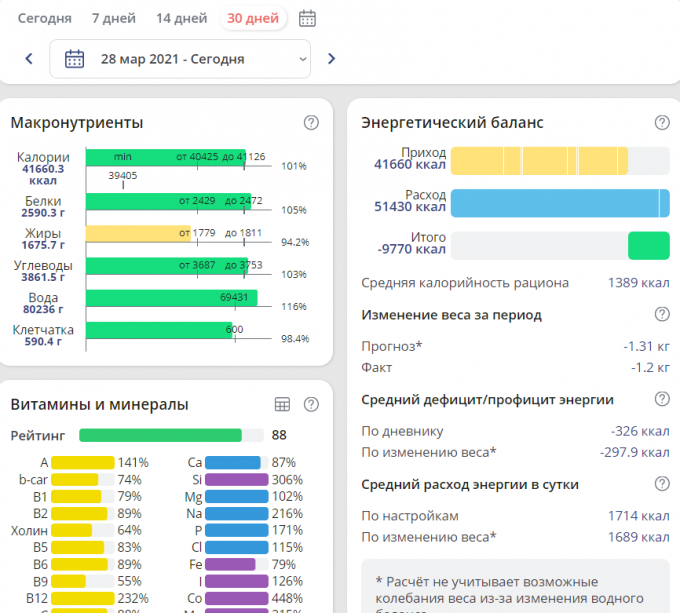The height and width of the screenshot is (613, 680).
Task: Click the yellow Жиры progress bar
Action: pyautogui.click(x=138, y=233)
